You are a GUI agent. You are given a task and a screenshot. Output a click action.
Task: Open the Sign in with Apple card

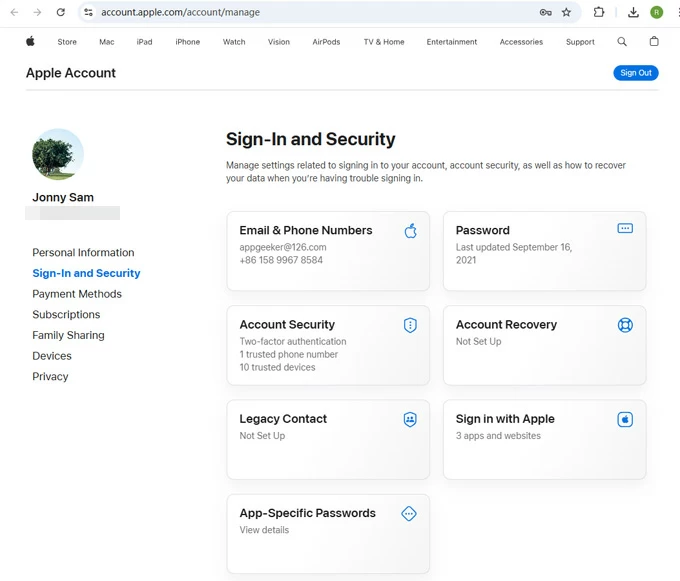[x=544, y=439]
